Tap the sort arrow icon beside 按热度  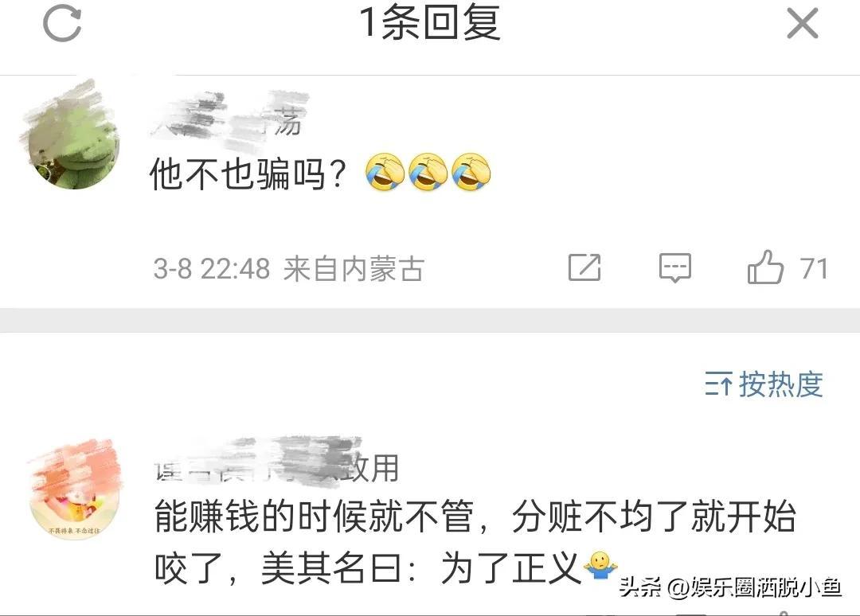[x=718, y=384]
